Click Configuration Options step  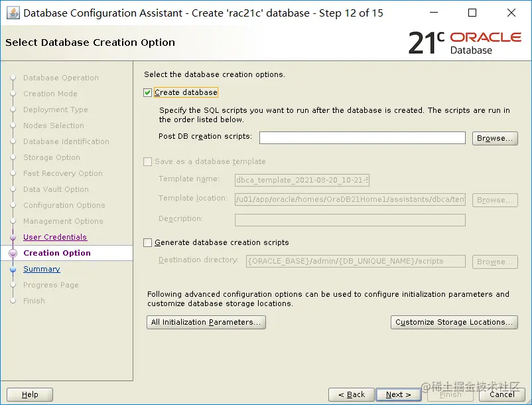coord(64,205)
